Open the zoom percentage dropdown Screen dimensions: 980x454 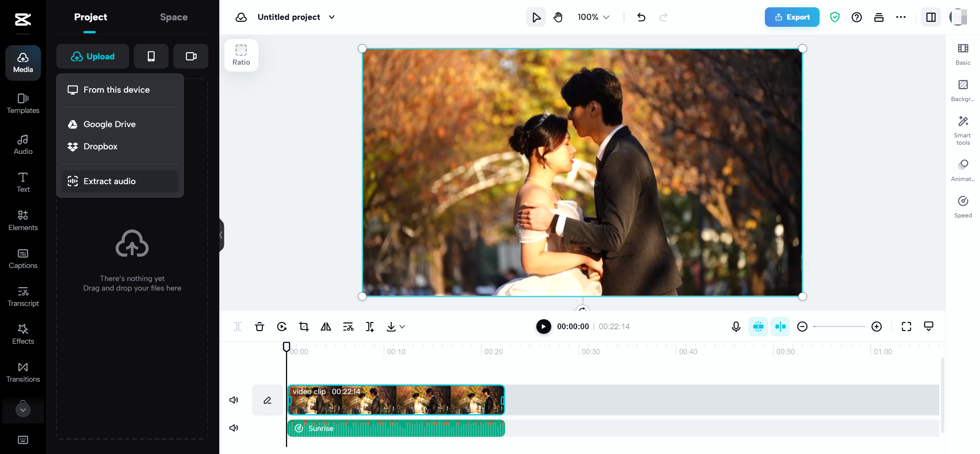coord(592,17)
